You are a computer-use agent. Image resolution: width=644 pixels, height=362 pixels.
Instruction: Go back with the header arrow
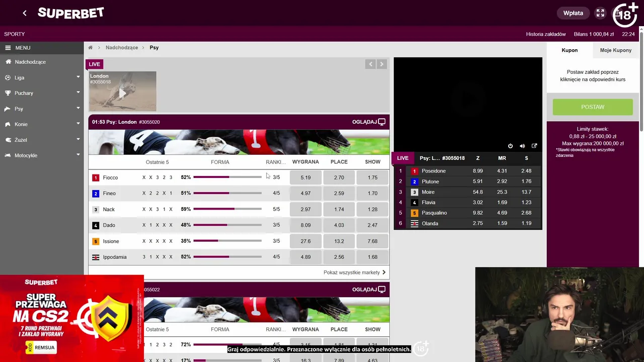25,13
